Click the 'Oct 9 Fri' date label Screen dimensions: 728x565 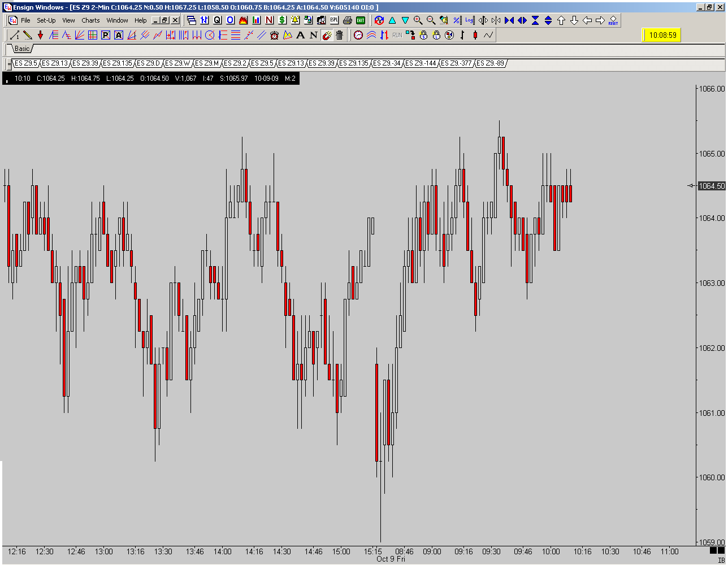[391, 559]
